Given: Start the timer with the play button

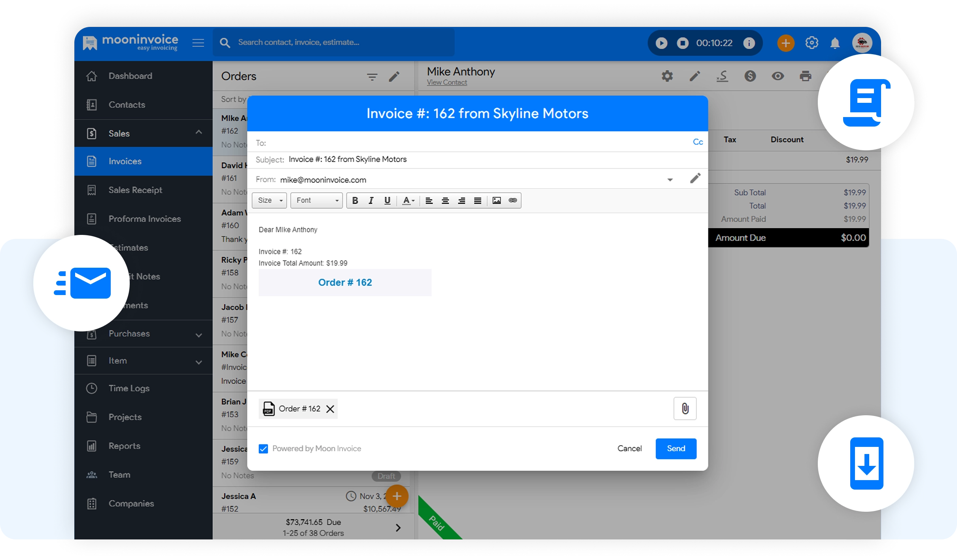Looking at the screenshot, I should pyautogui.click(x=661, y=43).
